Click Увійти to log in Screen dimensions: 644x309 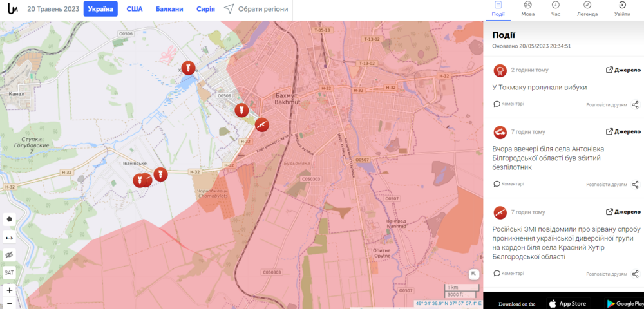click(622, 9)
